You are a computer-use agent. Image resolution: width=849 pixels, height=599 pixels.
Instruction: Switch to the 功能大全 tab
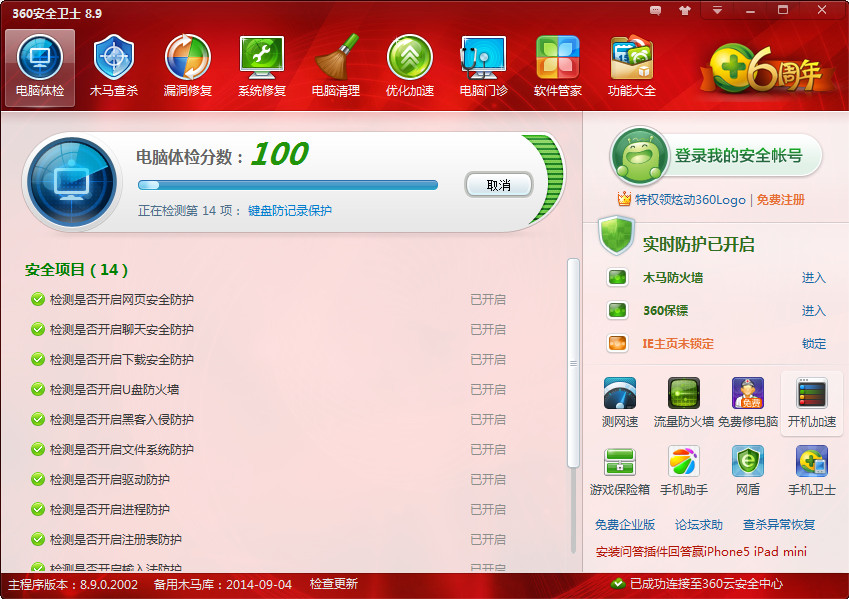(632, 66)
